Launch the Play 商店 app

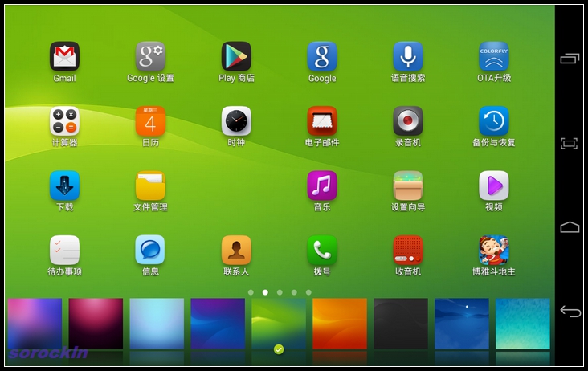(x=236, y=56)
